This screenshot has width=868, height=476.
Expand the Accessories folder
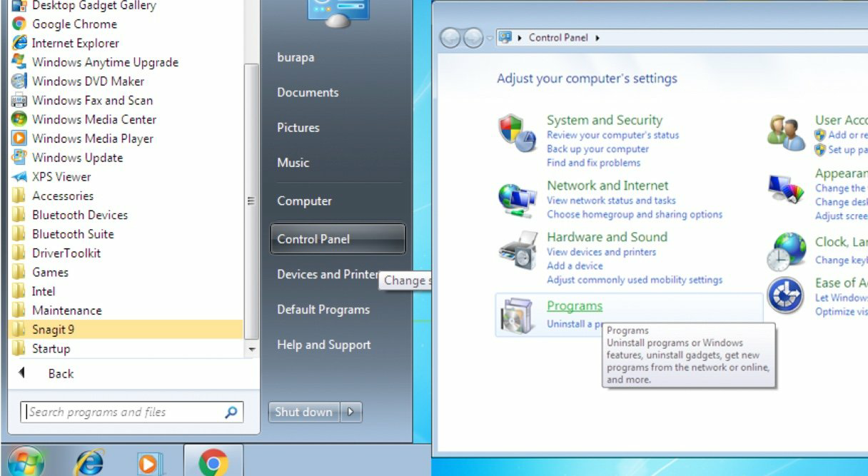(x=63, y=196)
